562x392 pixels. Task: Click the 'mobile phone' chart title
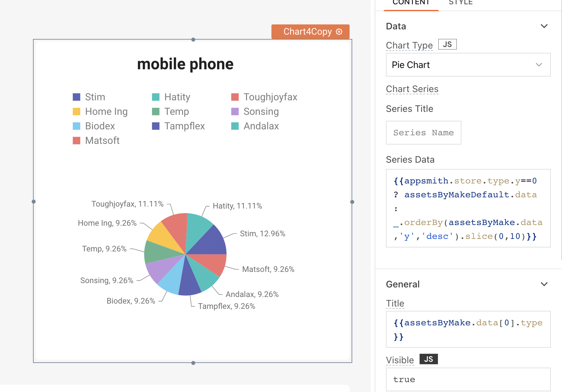[185, 64]
